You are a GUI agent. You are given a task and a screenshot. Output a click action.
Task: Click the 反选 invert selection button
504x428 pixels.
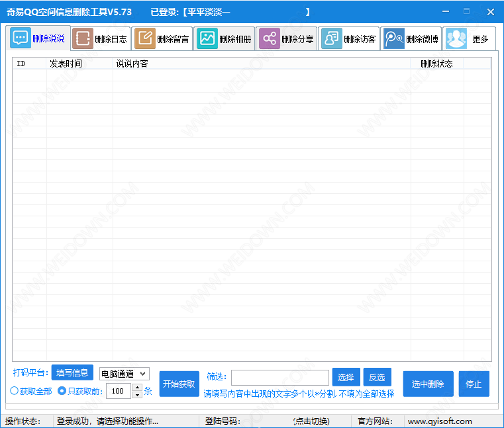[x=377, y=377]
